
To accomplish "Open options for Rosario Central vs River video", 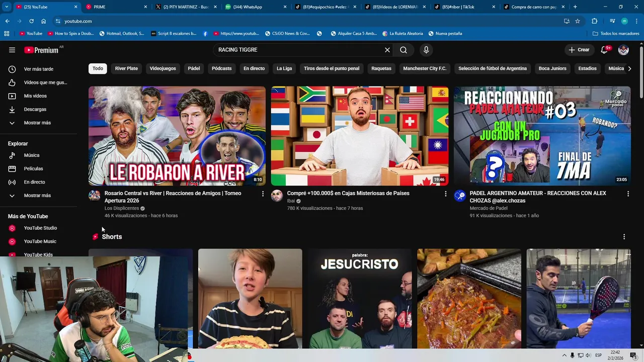I will (263, 194).
